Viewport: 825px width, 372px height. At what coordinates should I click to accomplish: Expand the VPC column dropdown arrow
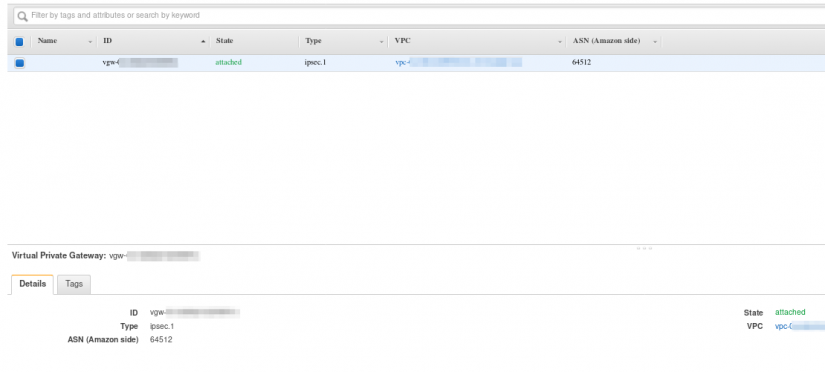(x=560, y=42)
